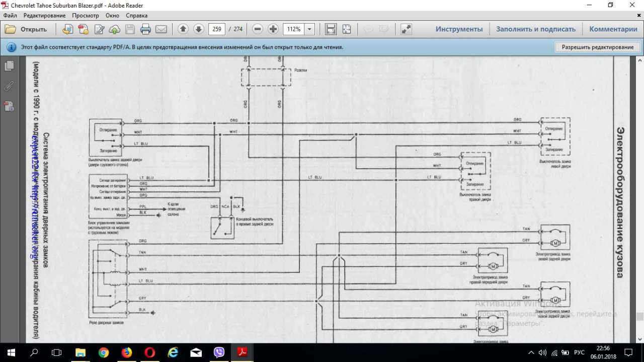Launch Opera browser from taskbar
The width and height of the screenshot is (644, 362).
pyautogui.click(x=150, y=352)
